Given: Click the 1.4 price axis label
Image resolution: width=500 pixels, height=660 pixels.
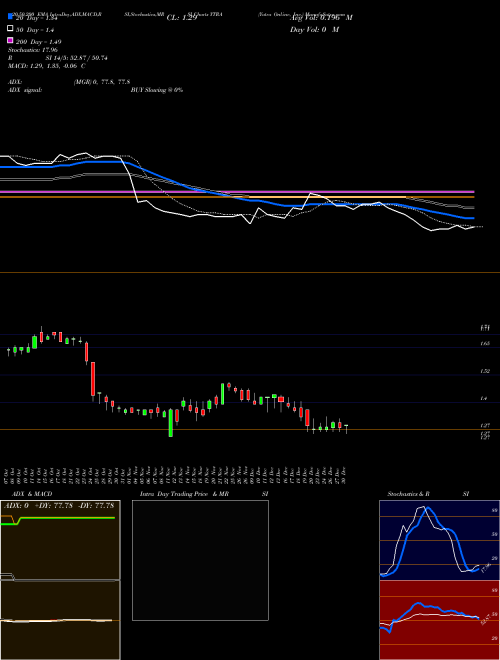Looking at the screenshot, I should coord(484,398).
